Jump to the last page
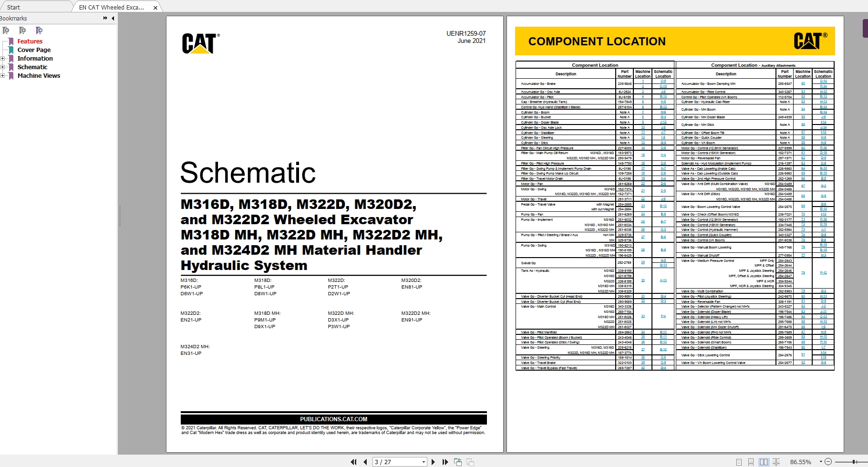 tap(445, 462)
